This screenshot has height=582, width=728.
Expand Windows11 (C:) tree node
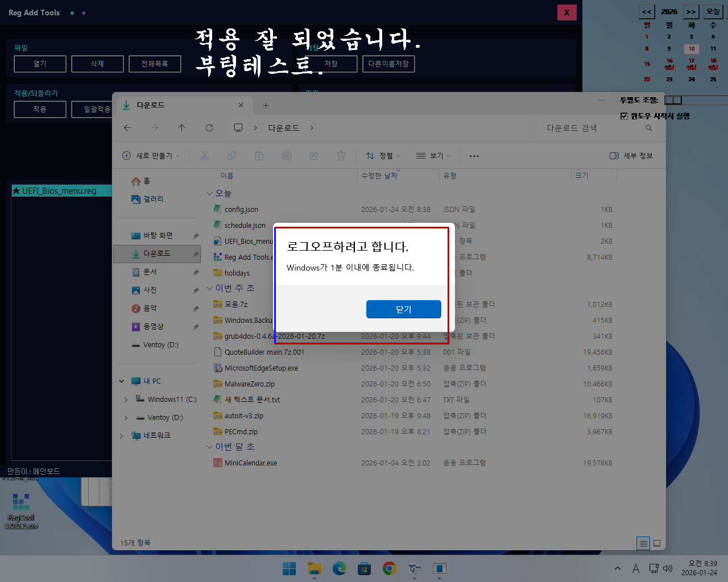coord(126,400)
